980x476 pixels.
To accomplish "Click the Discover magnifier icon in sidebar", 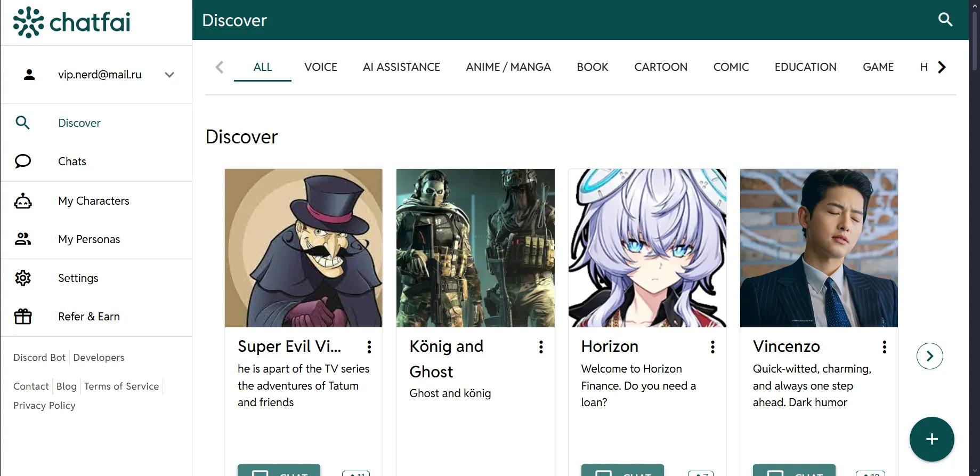I will pos(23,123).
